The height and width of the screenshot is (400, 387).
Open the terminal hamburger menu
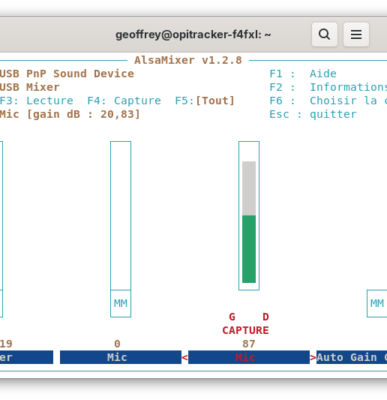coord(356,34)
